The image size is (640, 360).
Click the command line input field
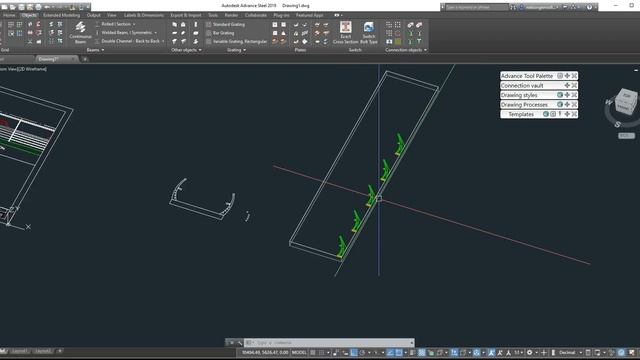tap(330, 343)
